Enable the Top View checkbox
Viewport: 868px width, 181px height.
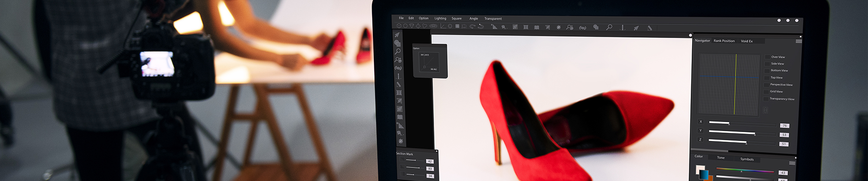tap(767, 77)
